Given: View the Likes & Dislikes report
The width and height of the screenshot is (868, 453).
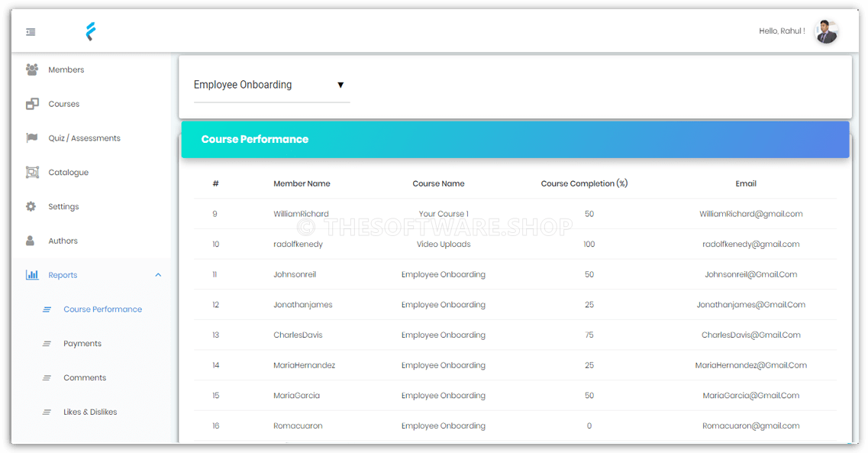Looking at the screenshot, I should [89, 411].
